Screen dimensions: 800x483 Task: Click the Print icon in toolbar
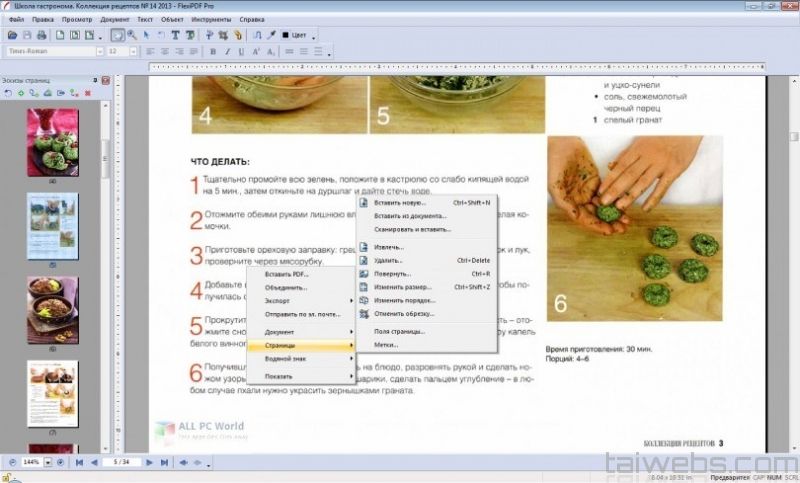click(x=40, y=35)
